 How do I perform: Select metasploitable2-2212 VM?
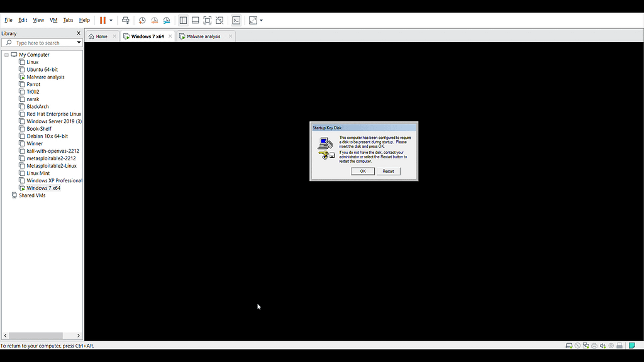point(51,158)
